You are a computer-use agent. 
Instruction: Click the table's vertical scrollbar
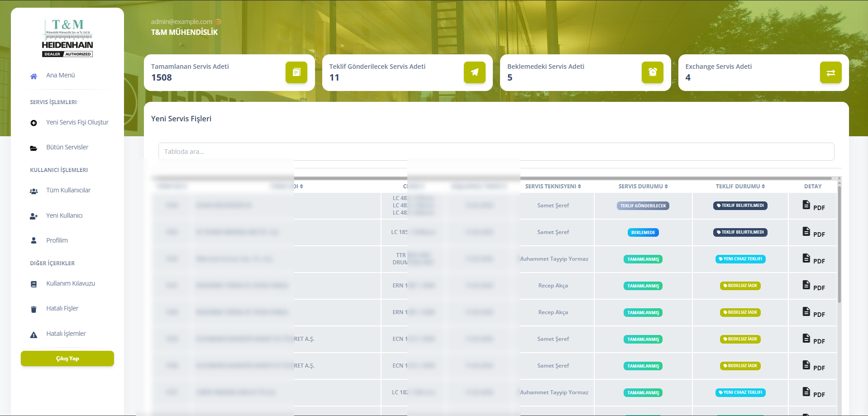coord(839,244)
